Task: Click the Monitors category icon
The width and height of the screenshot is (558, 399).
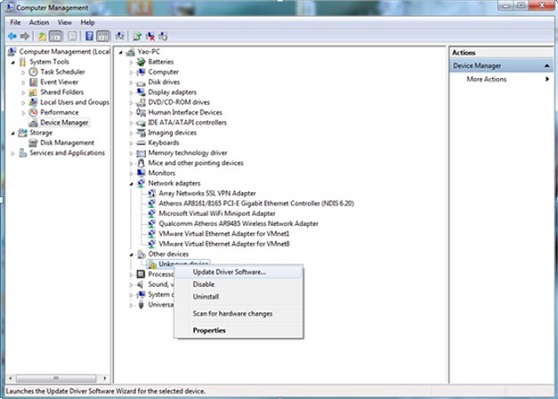Action: point(141,173)
